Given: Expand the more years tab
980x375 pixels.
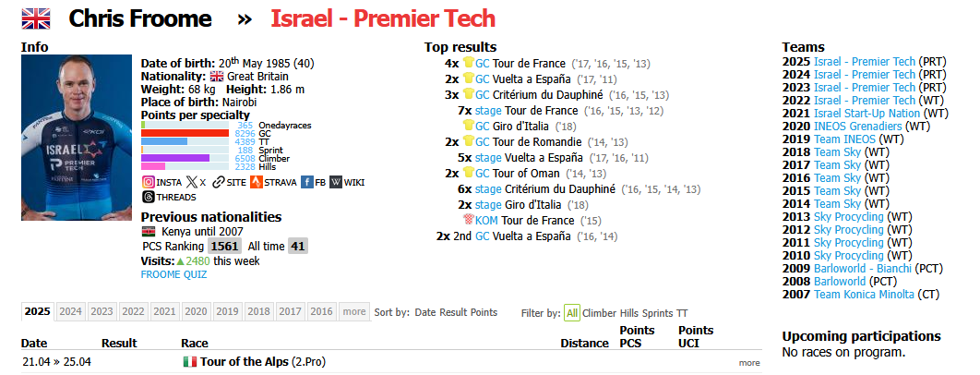Looking at the screenshot, I should (x=353, y=312).
